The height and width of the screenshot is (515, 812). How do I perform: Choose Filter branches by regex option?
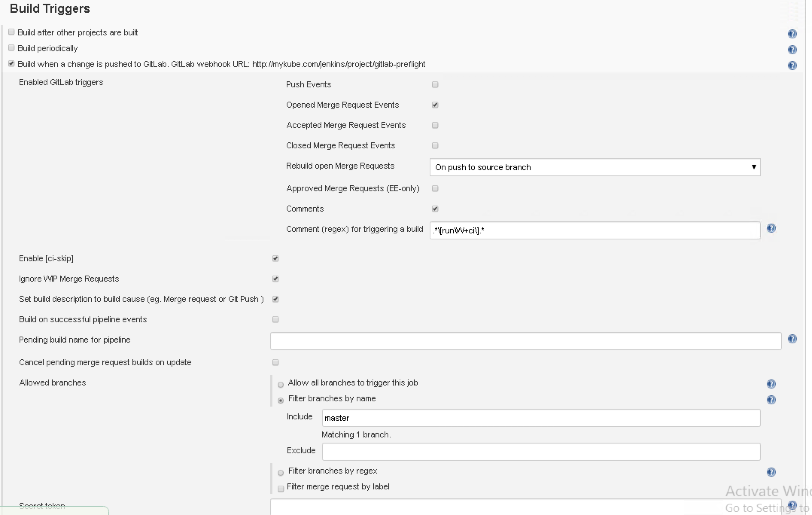(x=281, y=473)
